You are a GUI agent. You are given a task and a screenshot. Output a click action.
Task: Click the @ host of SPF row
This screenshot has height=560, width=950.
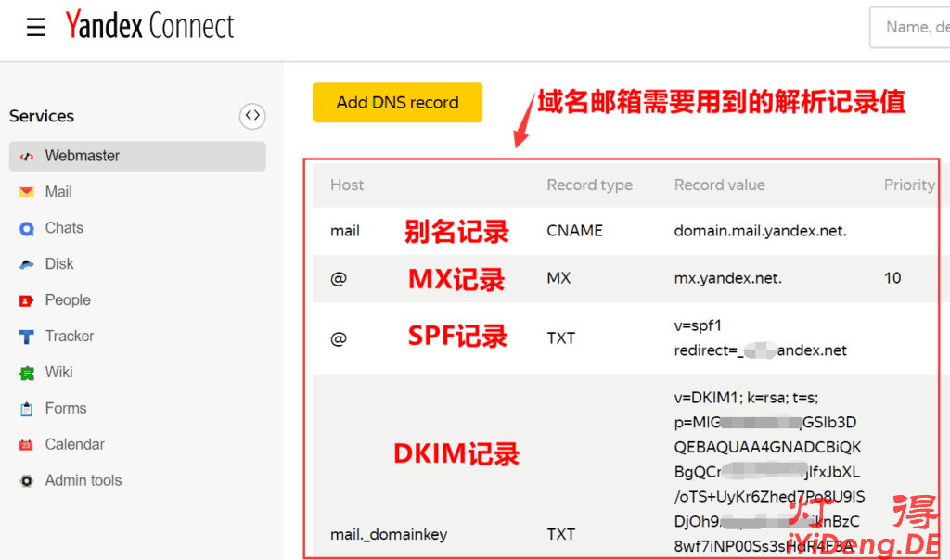[x=339, y=338]
